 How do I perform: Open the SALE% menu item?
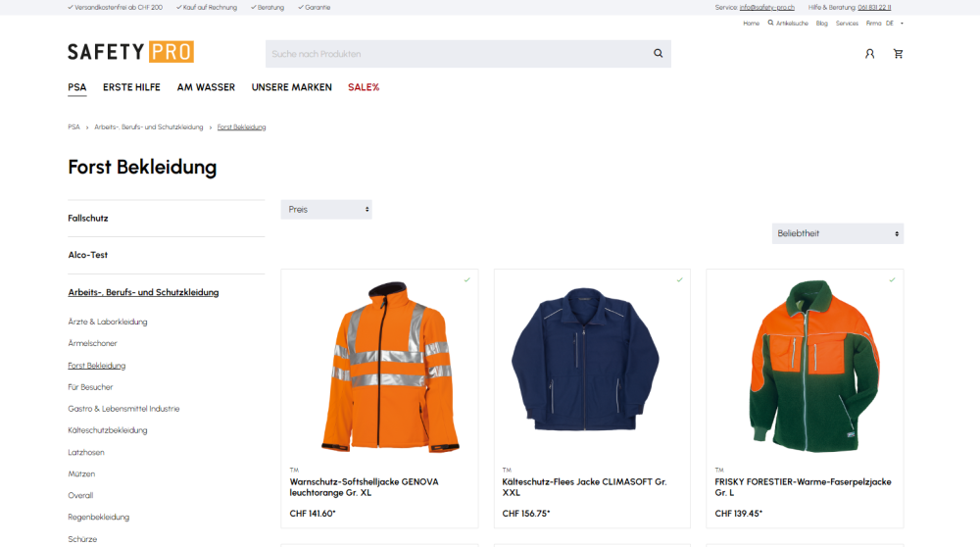tap(364, 87)
